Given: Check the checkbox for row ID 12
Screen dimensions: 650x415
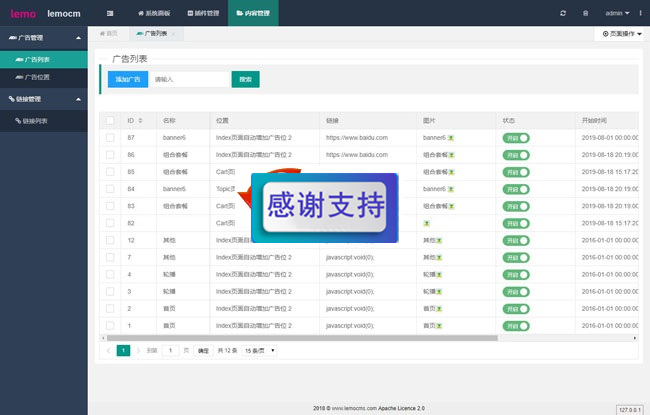Looking at the screenshot, I should click(110, 240).
